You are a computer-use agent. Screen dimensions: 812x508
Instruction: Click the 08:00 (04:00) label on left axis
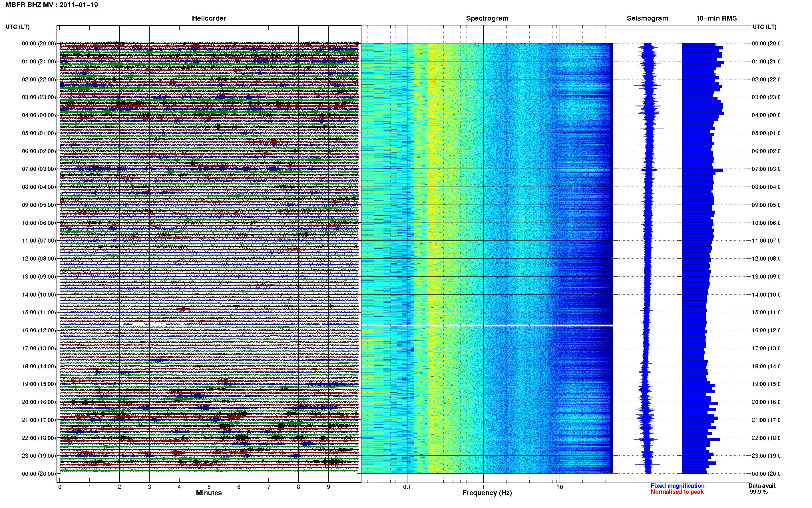point(39,187)
